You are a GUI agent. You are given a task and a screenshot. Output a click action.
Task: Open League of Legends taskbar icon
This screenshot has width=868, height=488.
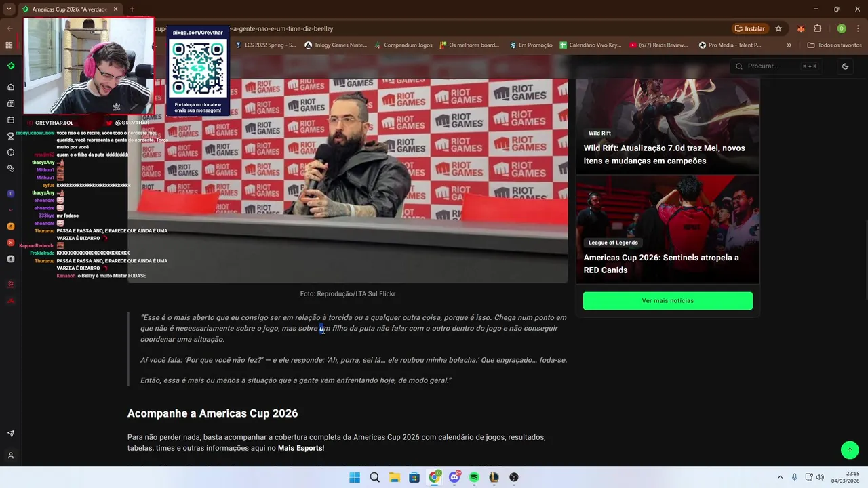pos(494,478)
